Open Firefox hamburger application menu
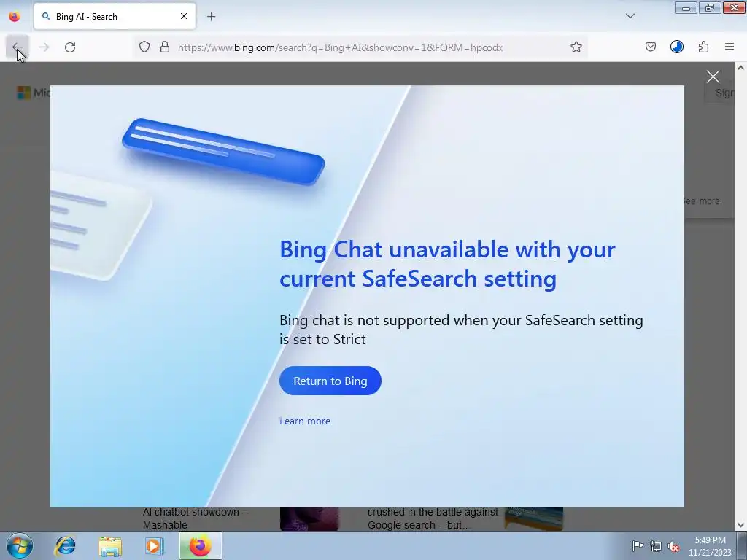This screenshot has width=747, height=560. (729, 47)
